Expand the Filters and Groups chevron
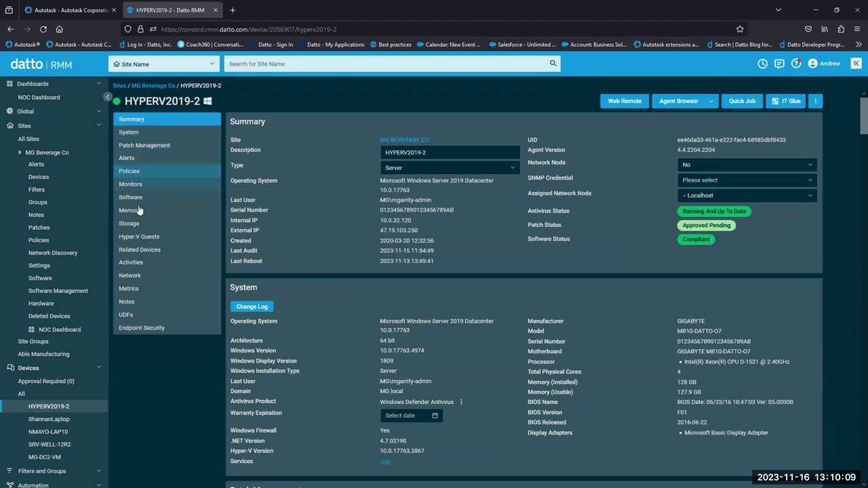Screen dimensions: 868x488 pos(99,471)
